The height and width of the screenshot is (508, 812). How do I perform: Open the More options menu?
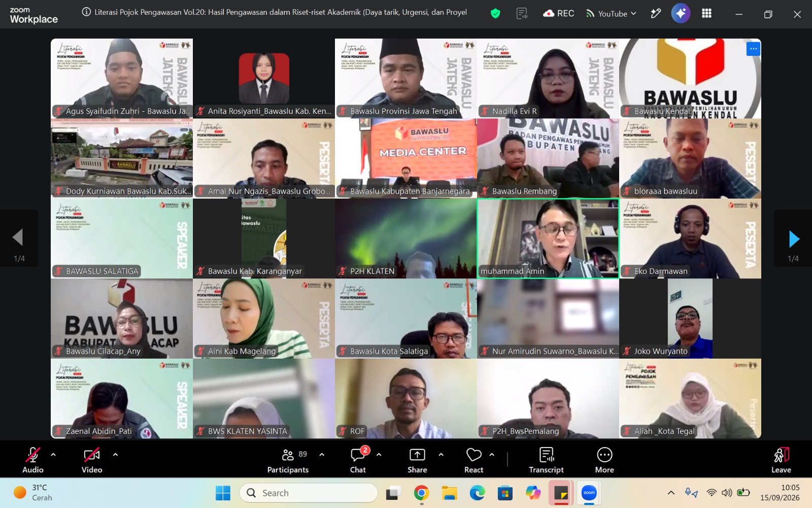tap(604, 460)
